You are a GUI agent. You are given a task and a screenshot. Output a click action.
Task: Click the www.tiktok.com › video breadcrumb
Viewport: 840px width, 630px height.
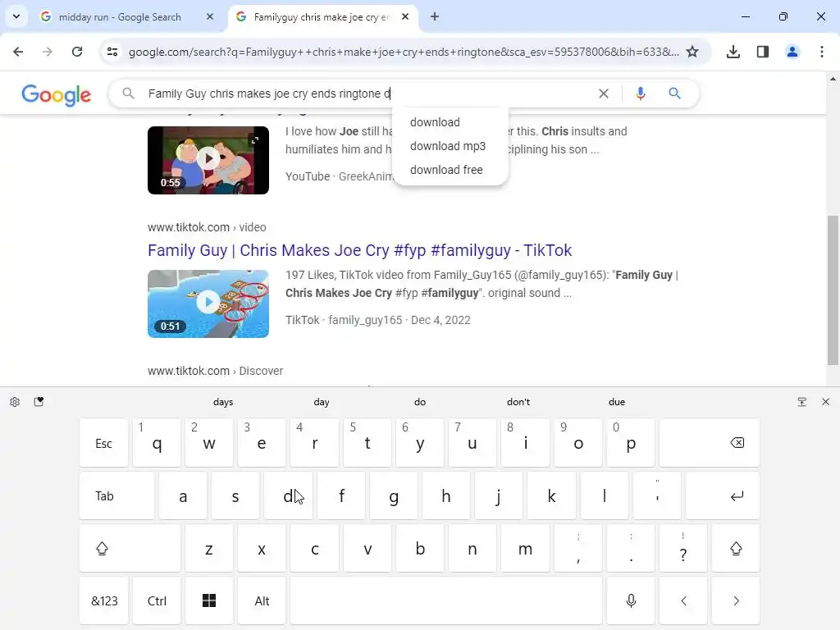click(x=207, y=227)
